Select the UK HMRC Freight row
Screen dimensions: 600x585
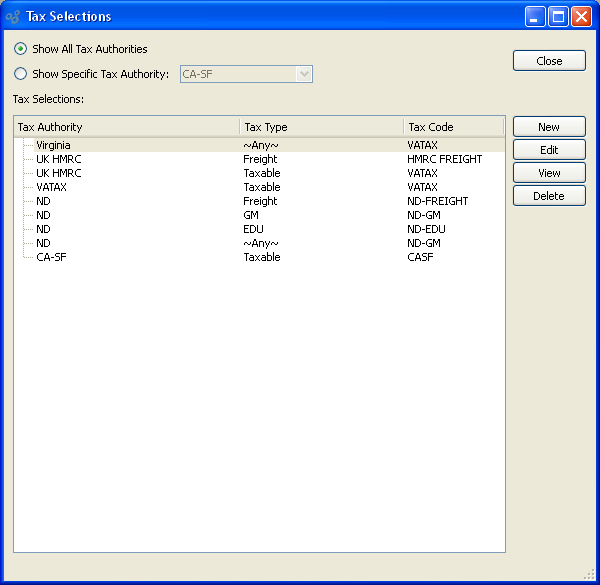(58, 159)
